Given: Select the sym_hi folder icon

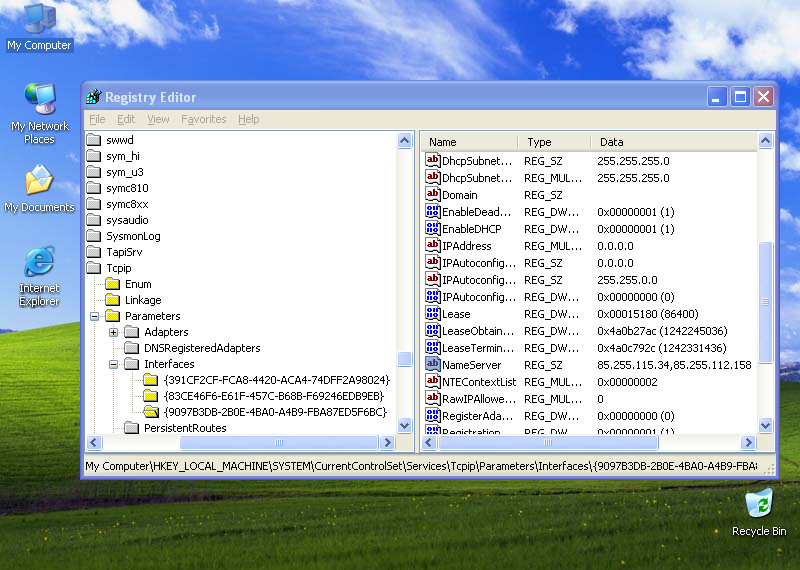Looking at the screenshot, I should (94, 156).
